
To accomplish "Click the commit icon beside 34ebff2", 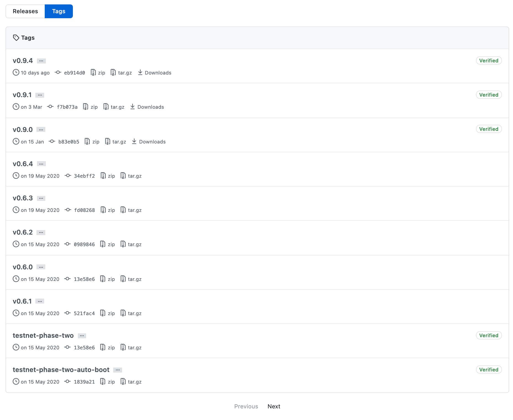I will click(x=68, y=176).
